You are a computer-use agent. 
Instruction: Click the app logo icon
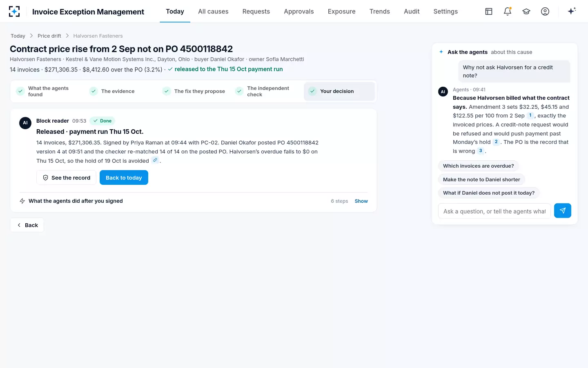(x=14, y=11)
